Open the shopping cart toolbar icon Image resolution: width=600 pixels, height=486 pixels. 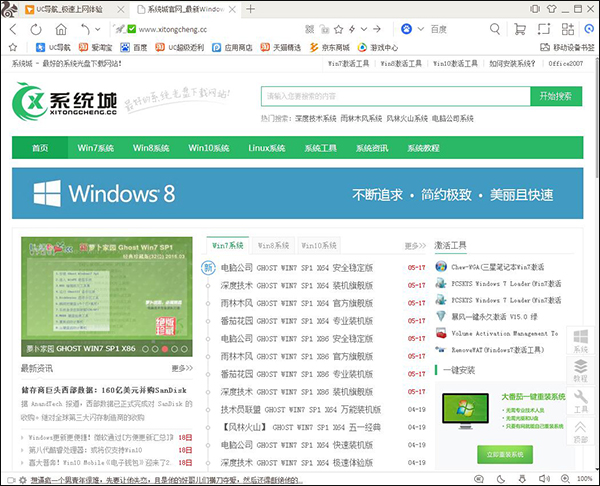(520, 29)
